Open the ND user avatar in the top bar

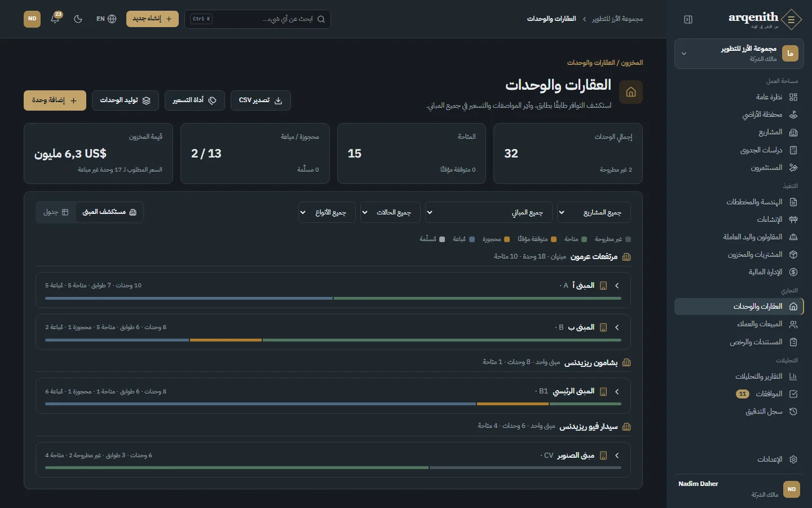(x=32, y=19)
